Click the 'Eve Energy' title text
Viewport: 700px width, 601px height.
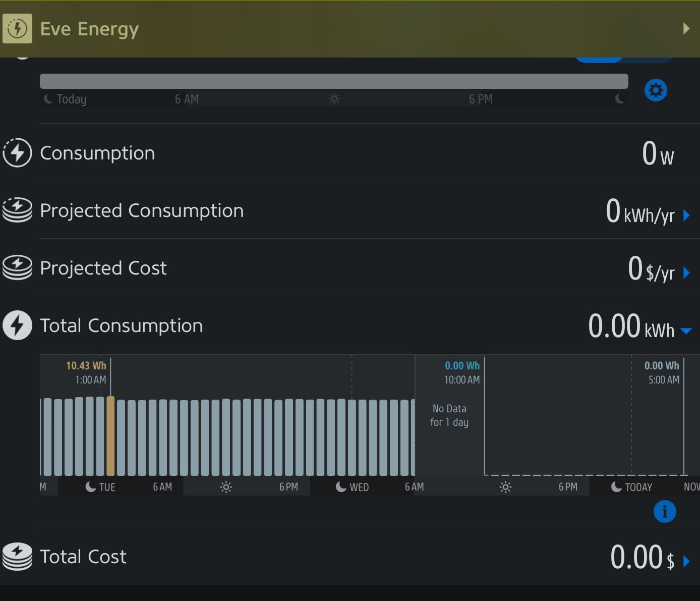point(89,29)
